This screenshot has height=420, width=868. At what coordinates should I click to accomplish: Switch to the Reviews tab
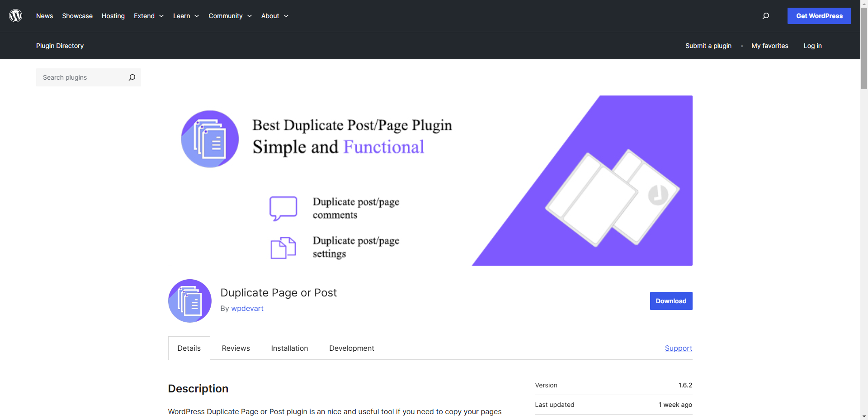coord(236,348)
